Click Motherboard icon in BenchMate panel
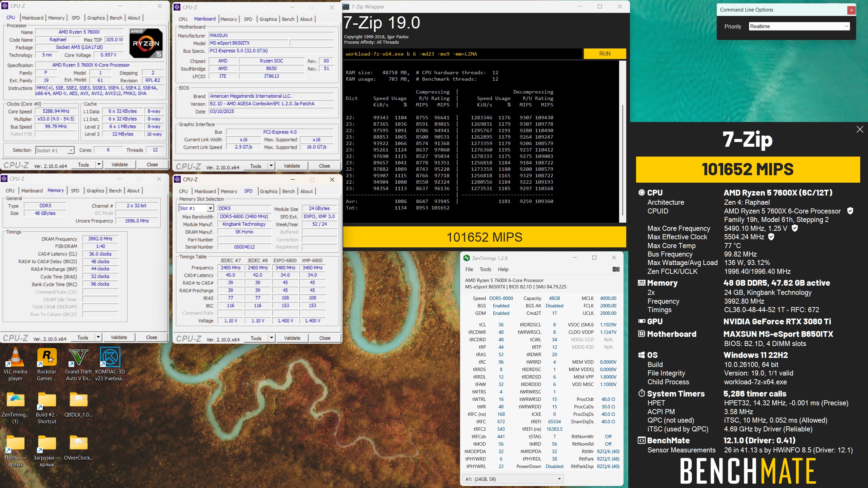868x488 pixels. [x=642, y=334]
